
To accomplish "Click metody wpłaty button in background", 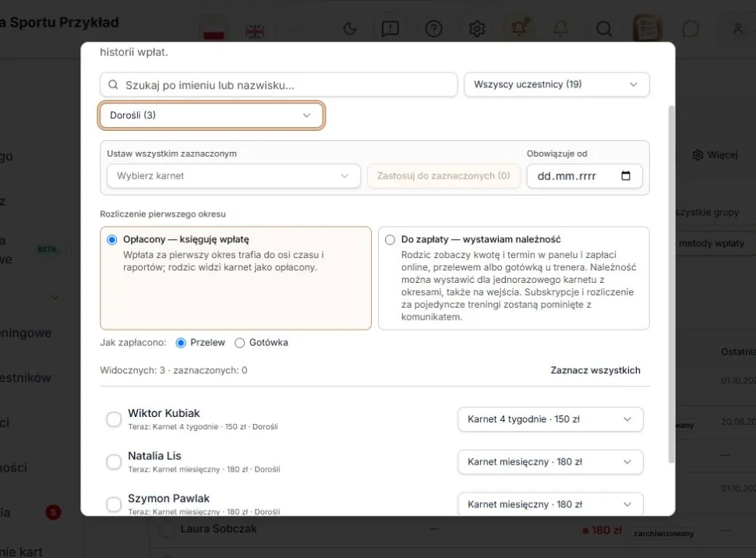I will click(x=712, y=243).
